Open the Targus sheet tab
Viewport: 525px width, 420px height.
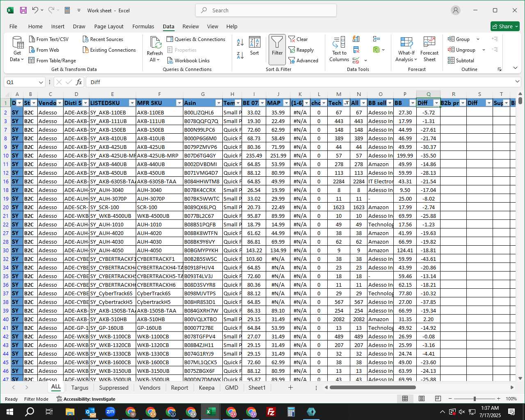80,388
